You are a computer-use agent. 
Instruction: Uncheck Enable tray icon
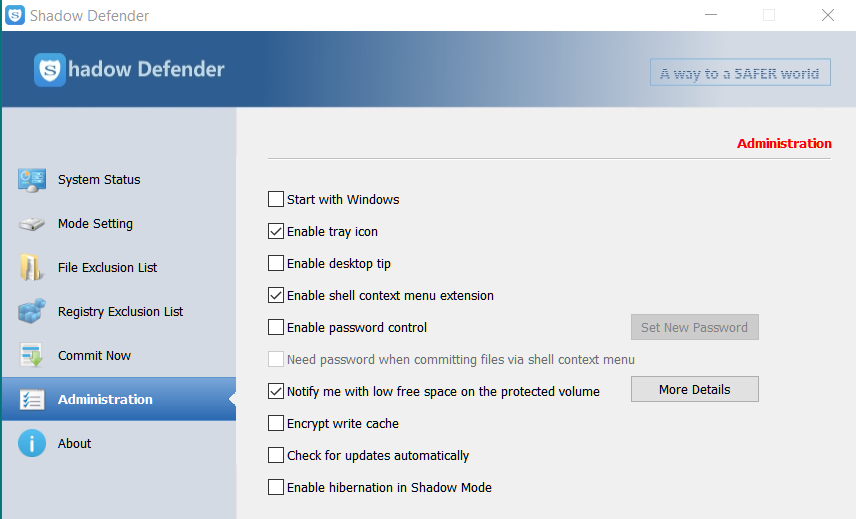[276, 232]
